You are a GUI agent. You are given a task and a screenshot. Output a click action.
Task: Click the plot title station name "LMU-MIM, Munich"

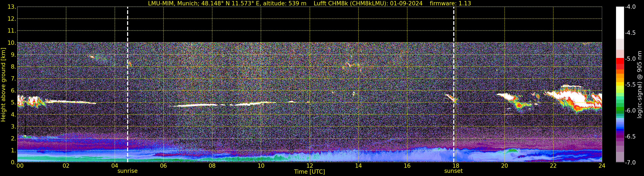(173, 3)
